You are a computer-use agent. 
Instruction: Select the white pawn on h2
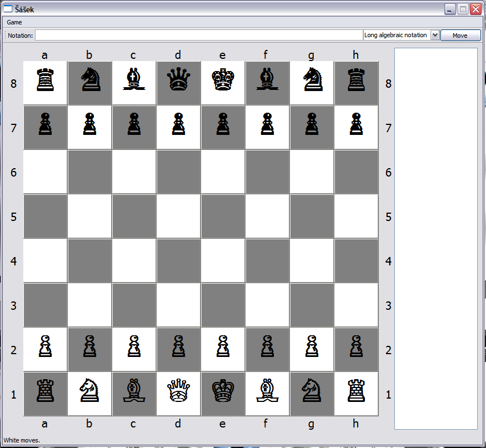click(357, 346)
